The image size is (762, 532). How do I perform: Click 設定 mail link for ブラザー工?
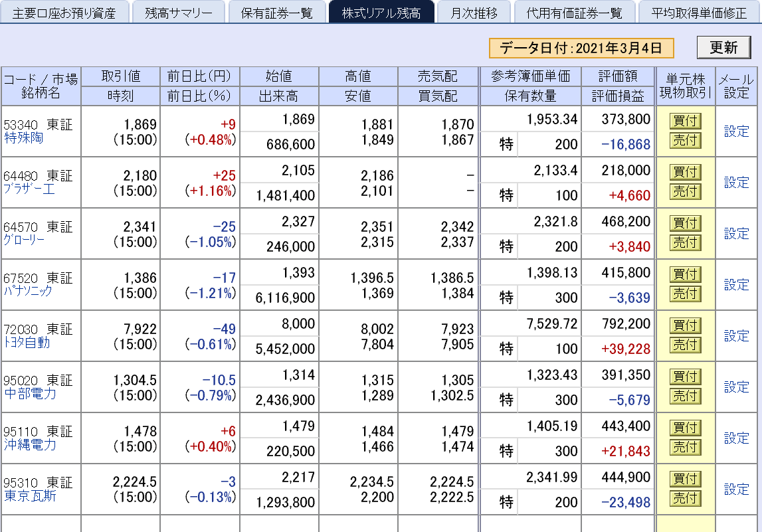(x=736, y=182)
